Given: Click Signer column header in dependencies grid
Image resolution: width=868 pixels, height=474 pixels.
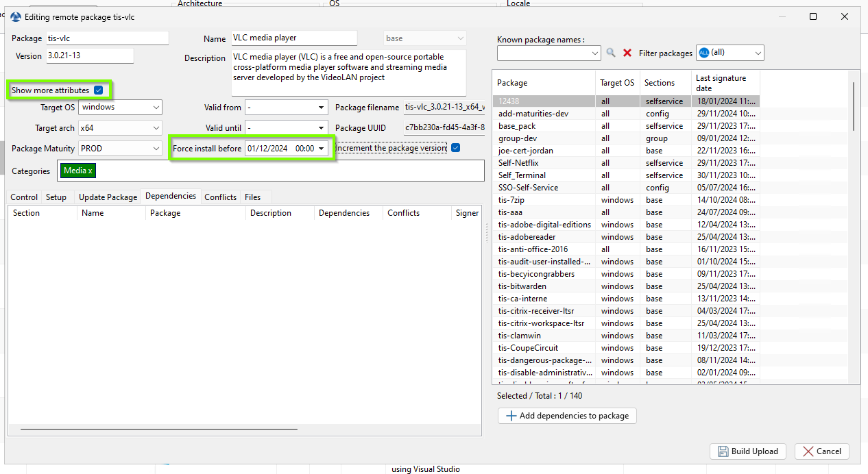Looking at the screenshot, I should 466,213.
